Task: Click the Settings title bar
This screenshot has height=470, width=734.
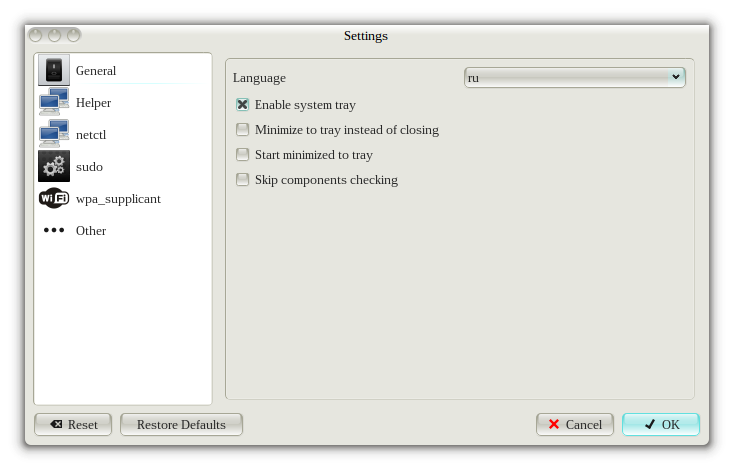Action: click(366, 36)
